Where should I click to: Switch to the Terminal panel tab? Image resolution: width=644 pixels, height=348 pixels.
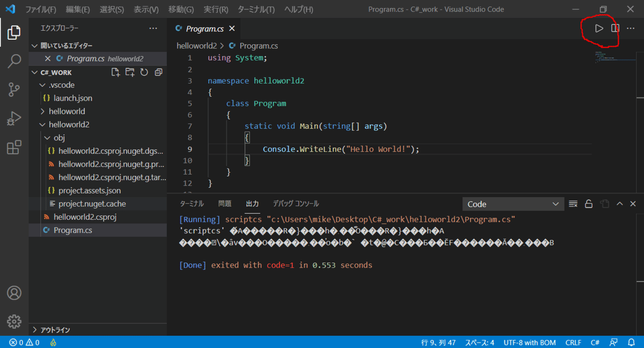pyautogui.click(x=192, y=204)
